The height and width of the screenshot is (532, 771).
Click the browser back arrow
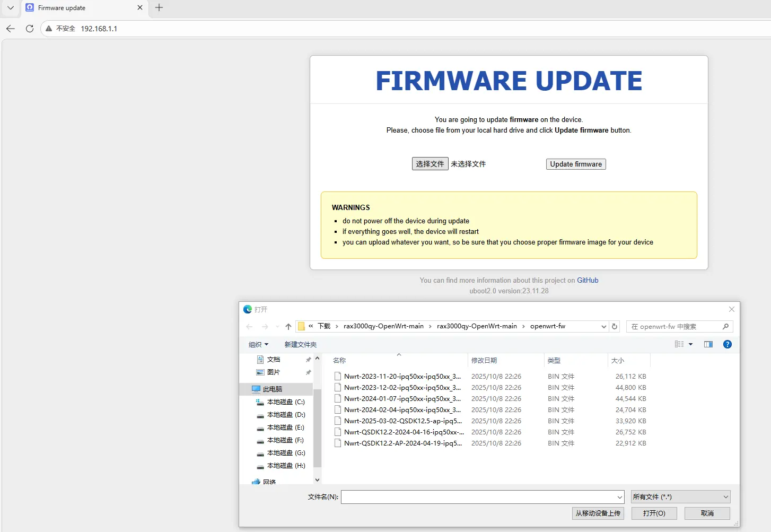click(11, 29)
